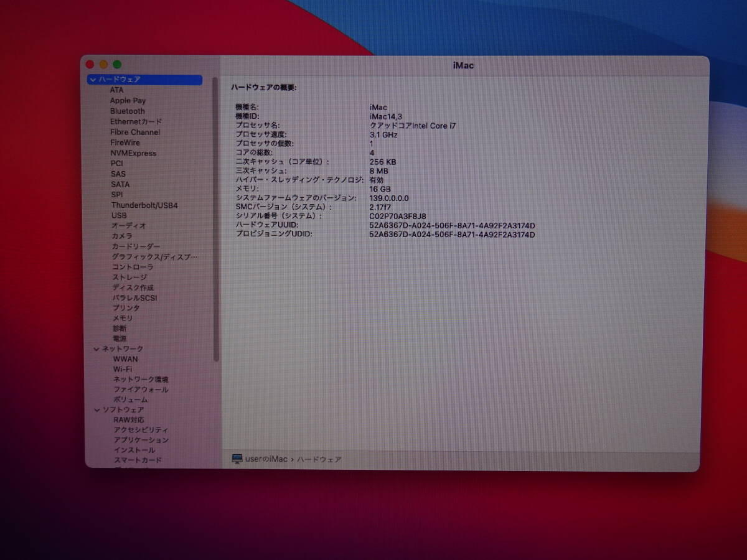
Task: Select コントローラ item
Action: point(132,267)
